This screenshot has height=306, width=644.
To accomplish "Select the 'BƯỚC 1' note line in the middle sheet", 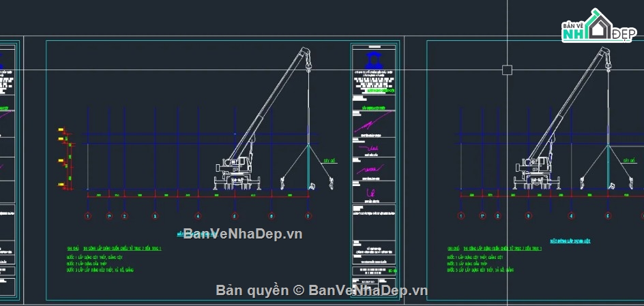I will tap(94, 257).
